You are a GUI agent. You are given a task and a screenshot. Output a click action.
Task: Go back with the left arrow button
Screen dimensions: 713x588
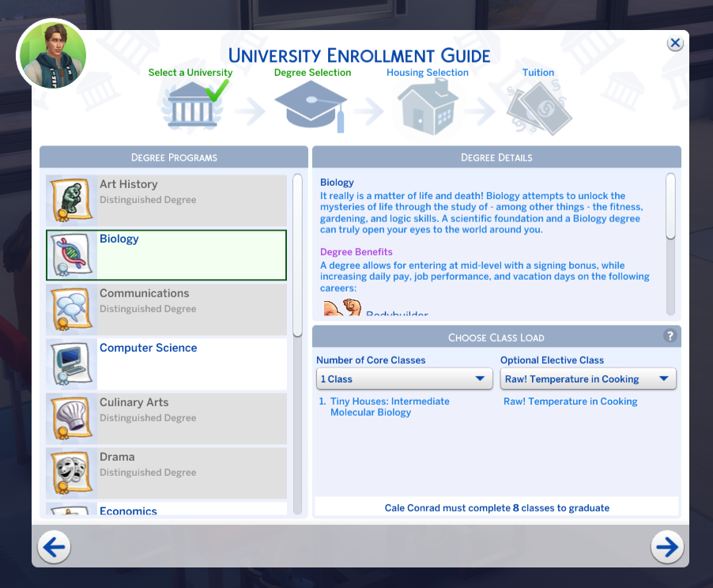tap(54, 547)
